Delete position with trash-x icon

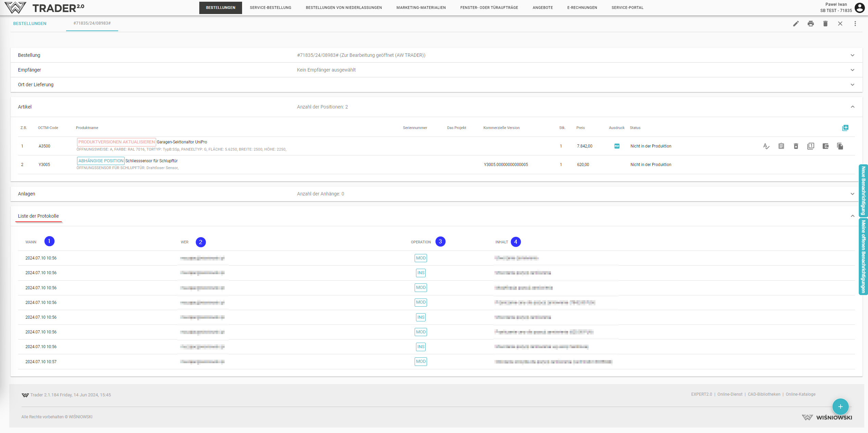[796, 146]
